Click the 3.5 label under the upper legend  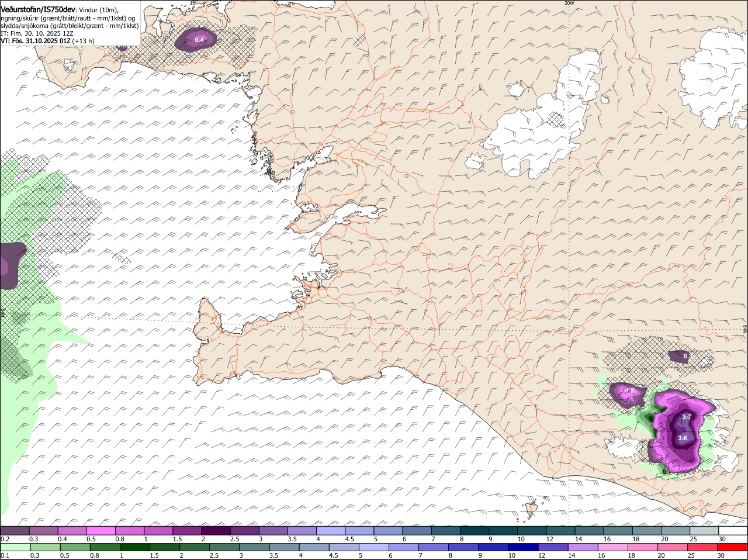point(292,539)
